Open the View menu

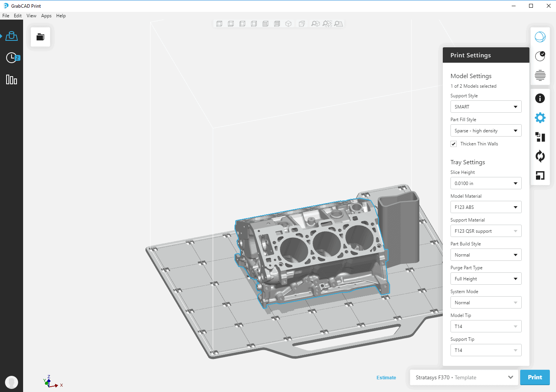(31, 16)
